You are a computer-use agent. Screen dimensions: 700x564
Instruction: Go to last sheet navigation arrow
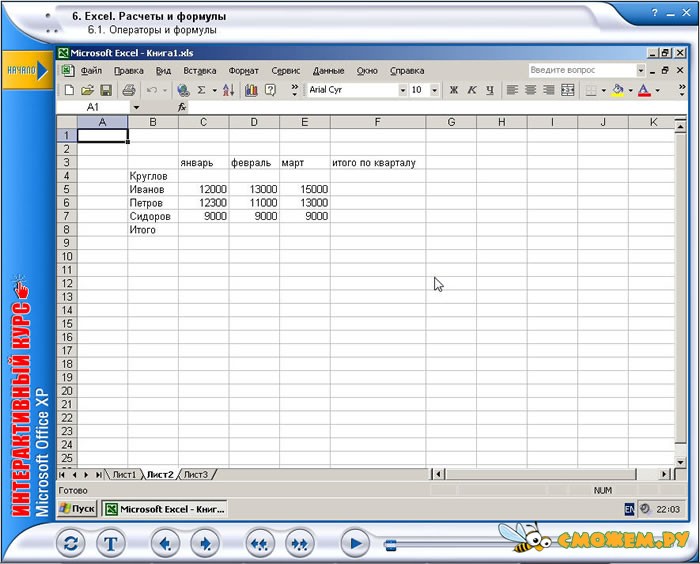click(x=98, y=475)
